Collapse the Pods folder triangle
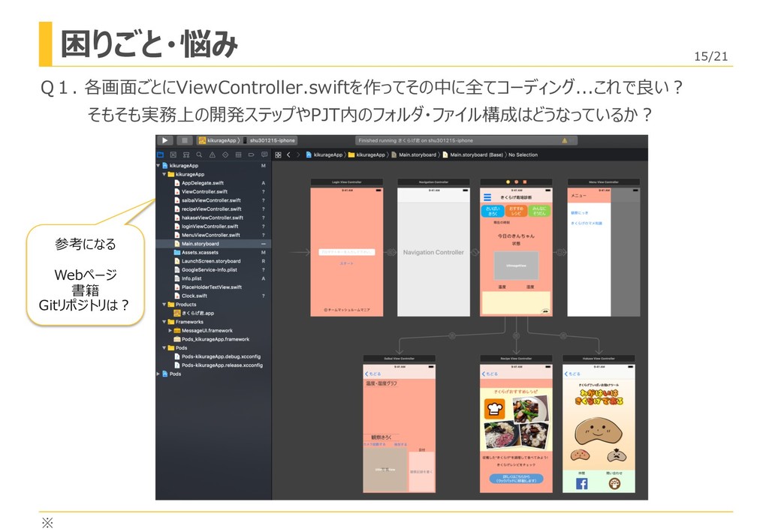 [164, 348]
